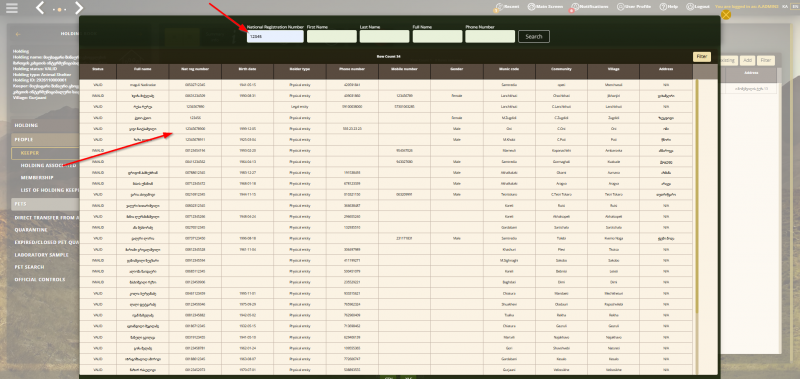Select the Lentekhi village cell
Screen dimensions: 800x379
614,107
